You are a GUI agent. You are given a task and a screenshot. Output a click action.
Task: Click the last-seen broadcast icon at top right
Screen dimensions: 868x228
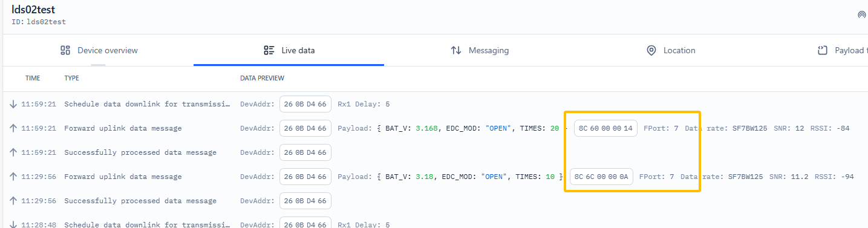click(x=862, y=15)
